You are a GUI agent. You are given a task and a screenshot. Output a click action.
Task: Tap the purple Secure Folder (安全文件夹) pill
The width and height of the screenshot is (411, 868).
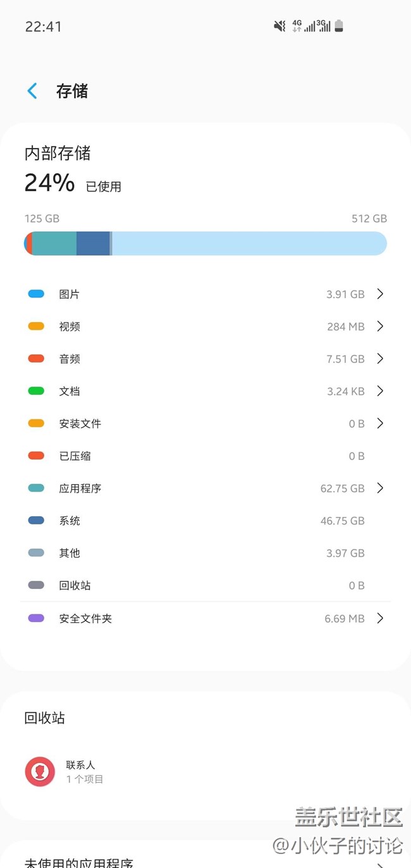[x=36, y=618]
